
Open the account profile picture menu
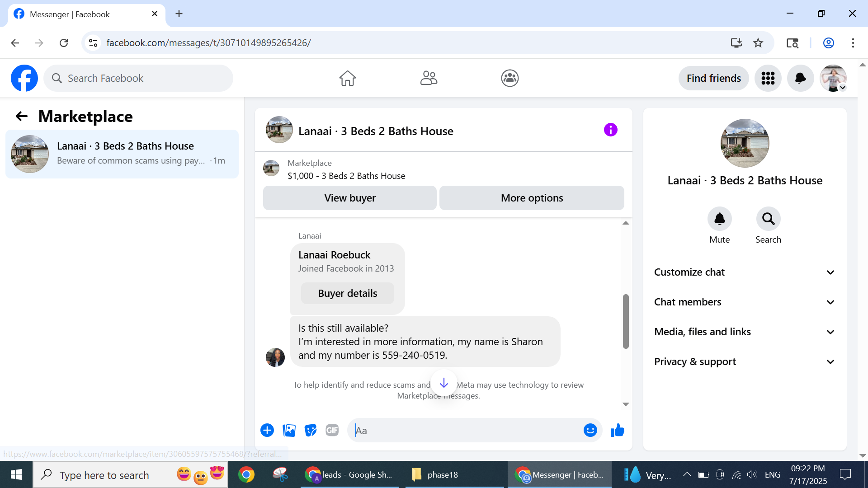tap(833, 78)
